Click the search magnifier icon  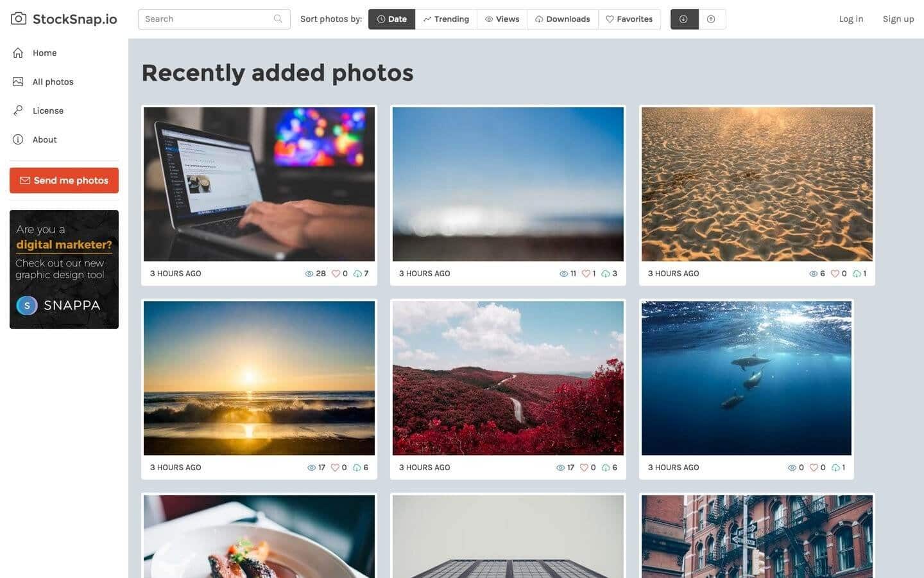point(278,19)
